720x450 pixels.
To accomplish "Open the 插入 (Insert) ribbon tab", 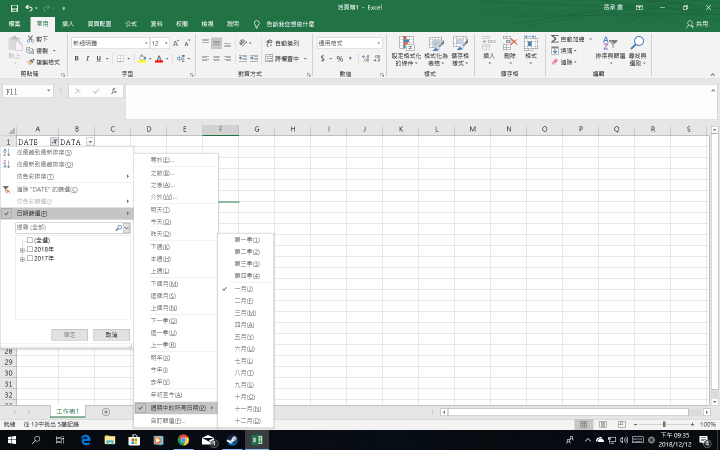I will coord(68,24).
